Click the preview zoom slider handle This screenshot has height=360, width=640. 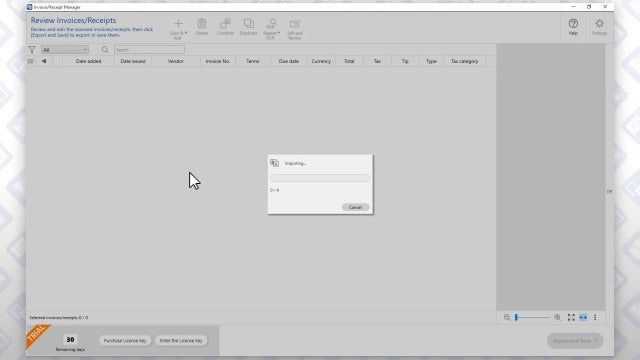pos(516,317)
